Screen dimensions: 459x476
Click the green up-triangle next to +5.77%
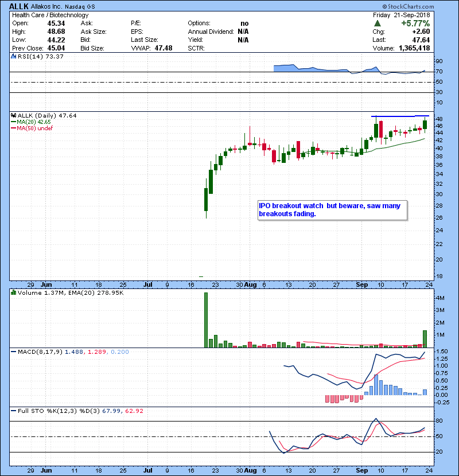(x=378, y=24)
